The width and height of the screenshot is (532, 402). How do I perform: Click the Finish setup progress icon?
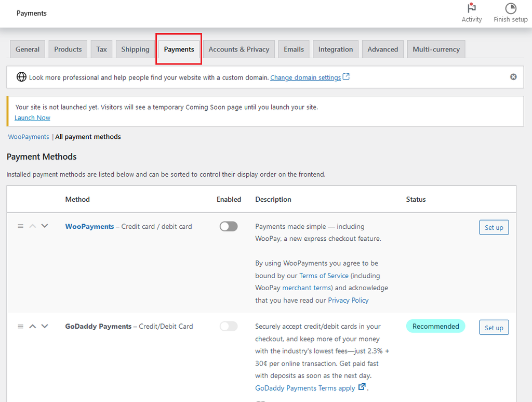pyautogui.click(x=510, y=9)
